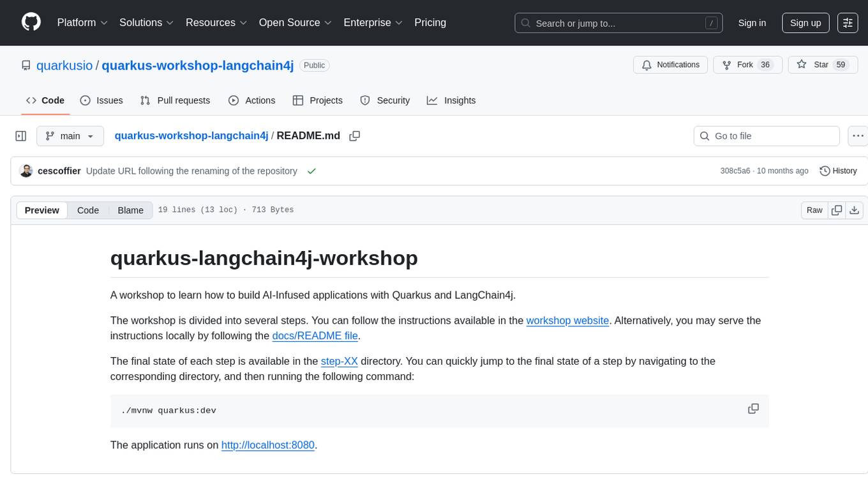Click the Public visibility badge
This screenshot has height=488, width=868.
point(314,65)
